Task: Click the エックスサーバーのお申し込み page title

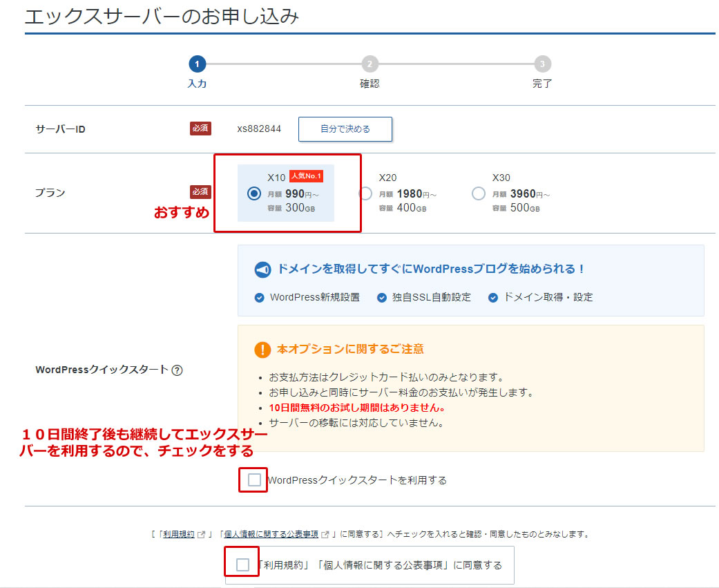Action: [162, 17]
